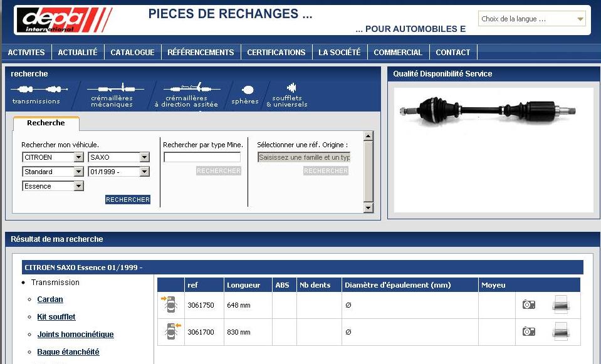This screenshot has width=601, height=364.
Task: Open photo for ref 3061750
Action: pyautogui.click(x=528, y=304)
